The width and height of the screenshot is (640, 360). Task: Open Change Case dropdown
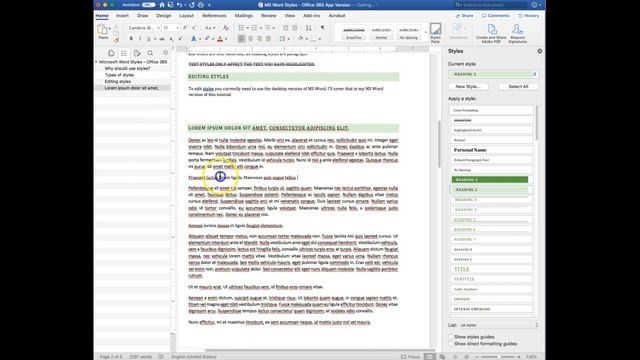click(x=210, y=28)
